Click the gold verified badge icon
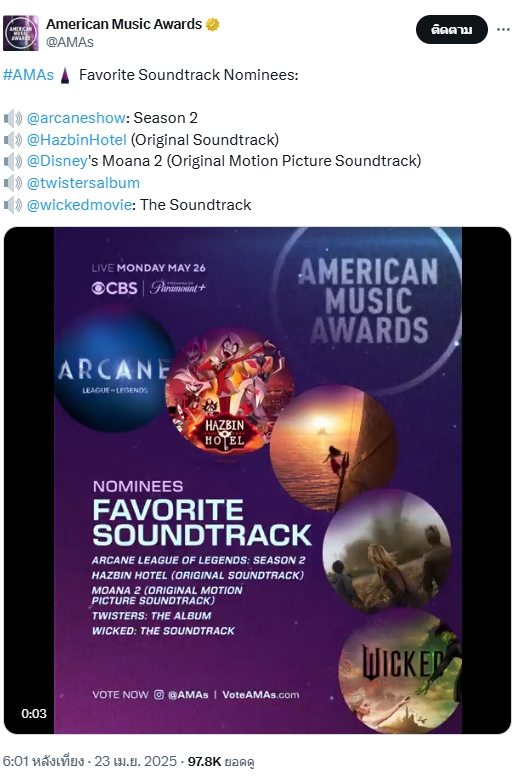The image size is (514, 780). (x=212, y=24)
